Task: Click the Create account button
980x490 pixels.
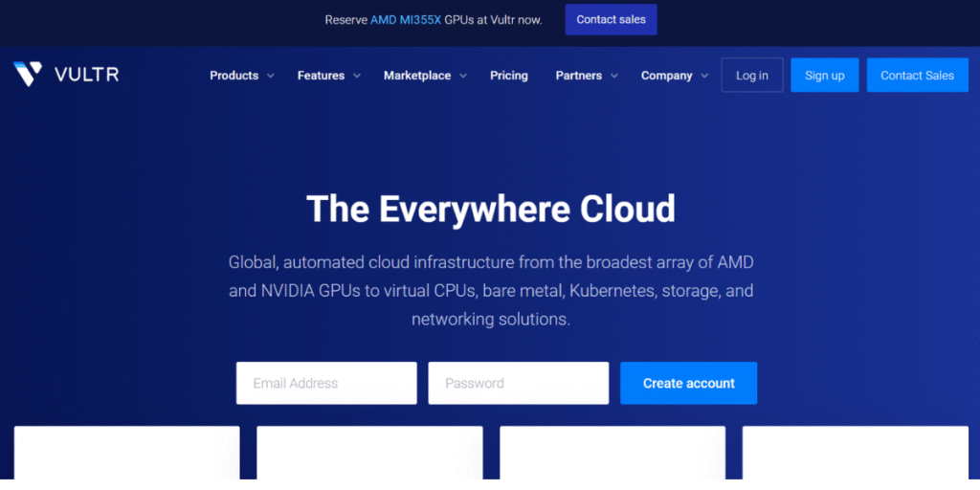Action: point(688,383)
